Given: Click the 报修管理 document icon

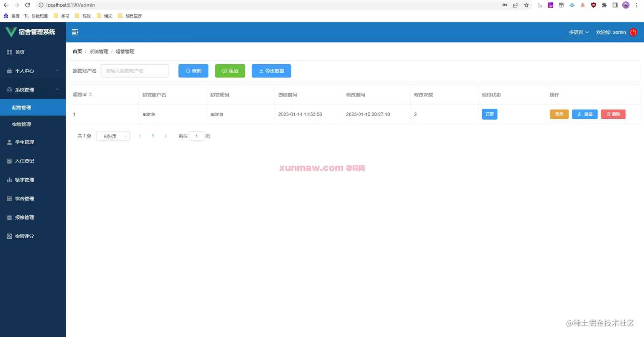Looking at the screenshot, I should point(9,217).
